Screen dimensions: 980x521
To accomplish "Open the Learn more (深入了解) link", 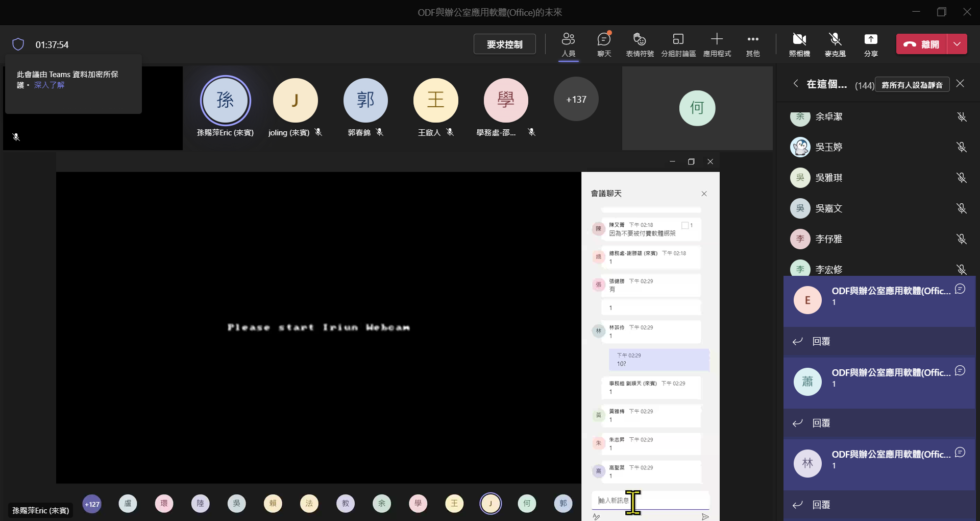I will pos(49,85).
